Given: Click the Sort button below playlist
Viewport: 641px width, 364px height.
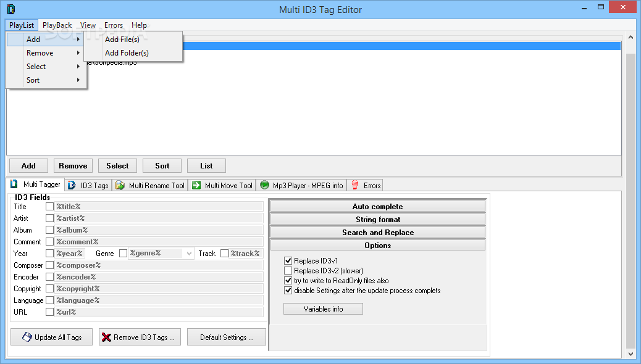Looking at the screenshot, I should coord(162,166).
